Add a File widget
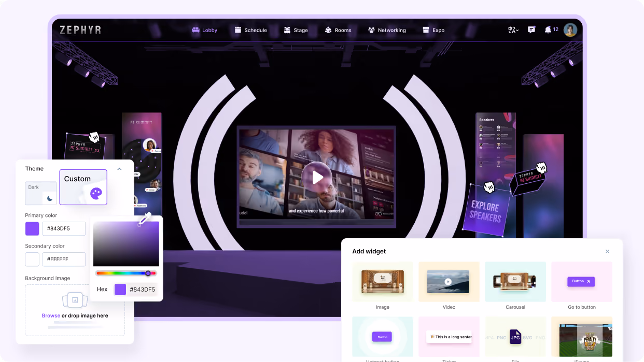The width and height of the screenshot is (644, 362). click(x=515, y=337)
